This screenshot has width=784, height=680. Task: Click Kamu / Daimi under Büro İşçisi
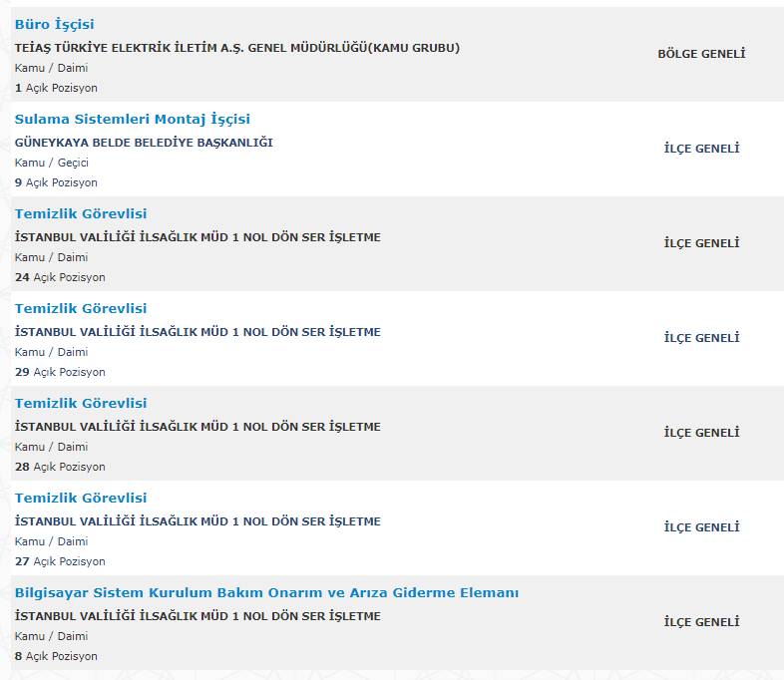click(x=51, y=68)
